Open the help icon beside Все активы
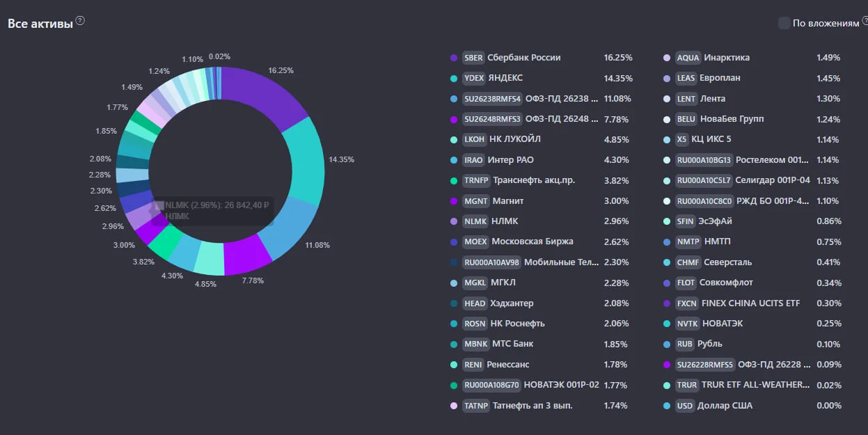This screenshot has height=435, width=868. point(80,21)
